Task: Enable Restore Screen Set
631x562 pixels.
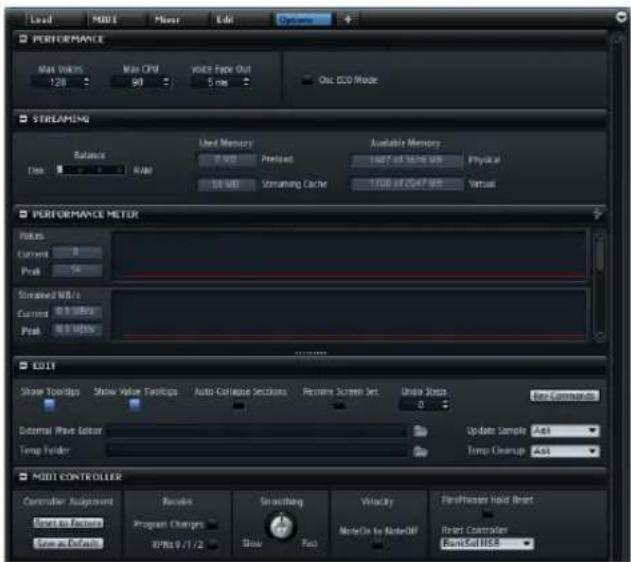Action: pyautogui.click(x=339, y=406)
